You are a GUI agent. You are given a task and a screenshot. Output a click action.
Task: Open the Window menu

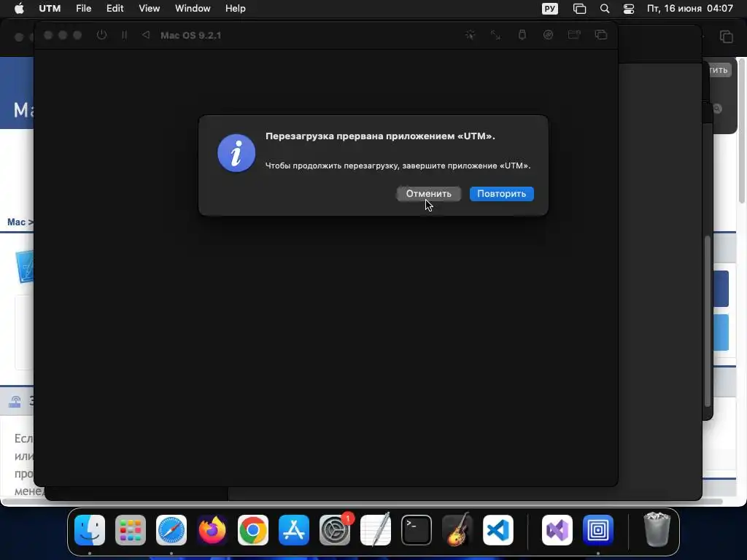[x=193, y=9]
